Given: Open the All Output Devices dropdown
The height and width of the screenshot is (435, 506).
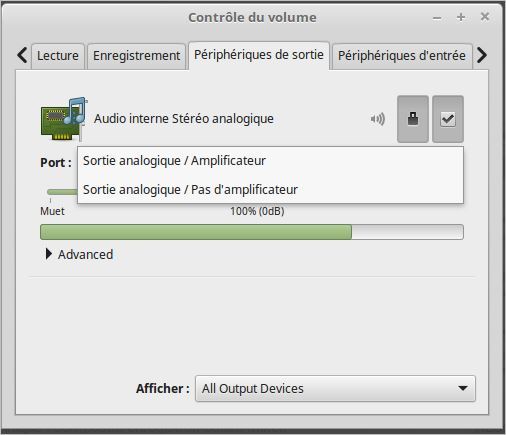Looking at the screenshot, I should point(335,388).
